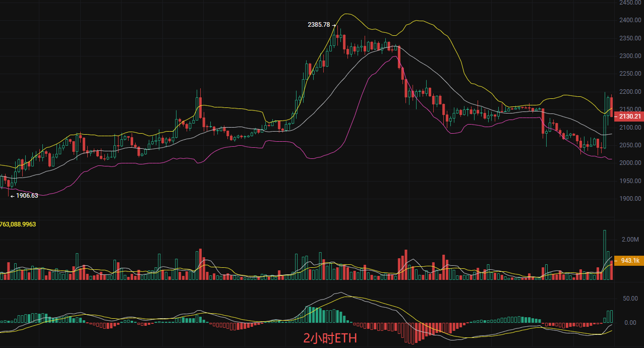Click the 0.00 MACD axis label
The height and width of the screenshot is (348, 644).
tap(631, 323)
